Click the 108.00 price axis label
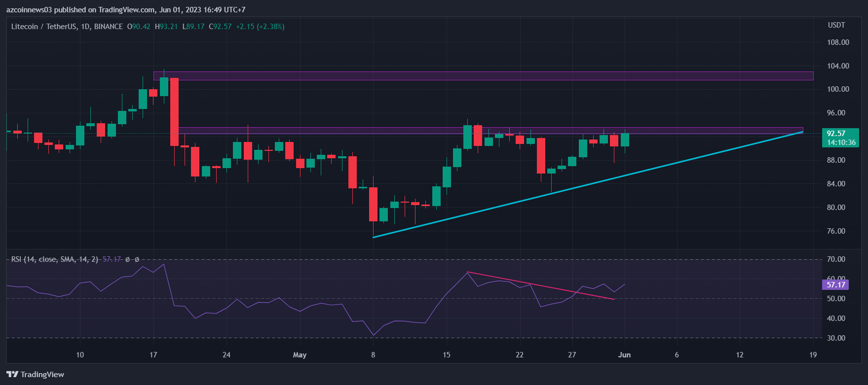 coord(838,42)
